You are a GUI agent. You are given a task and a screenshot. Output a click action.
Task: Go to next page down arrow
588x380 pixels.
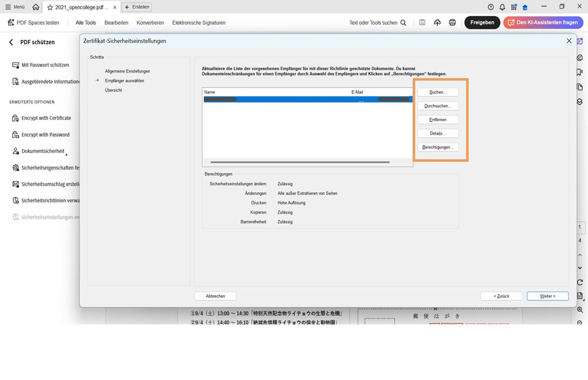[580, 268]
